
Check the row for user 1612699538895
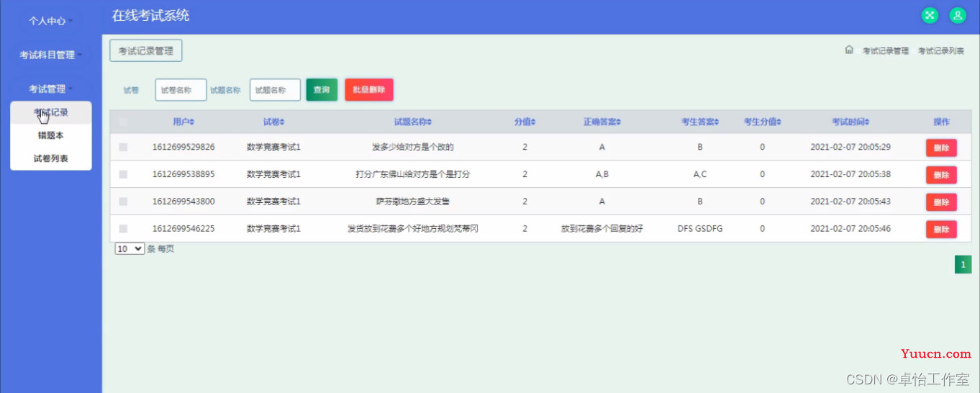tap(123, 174)
